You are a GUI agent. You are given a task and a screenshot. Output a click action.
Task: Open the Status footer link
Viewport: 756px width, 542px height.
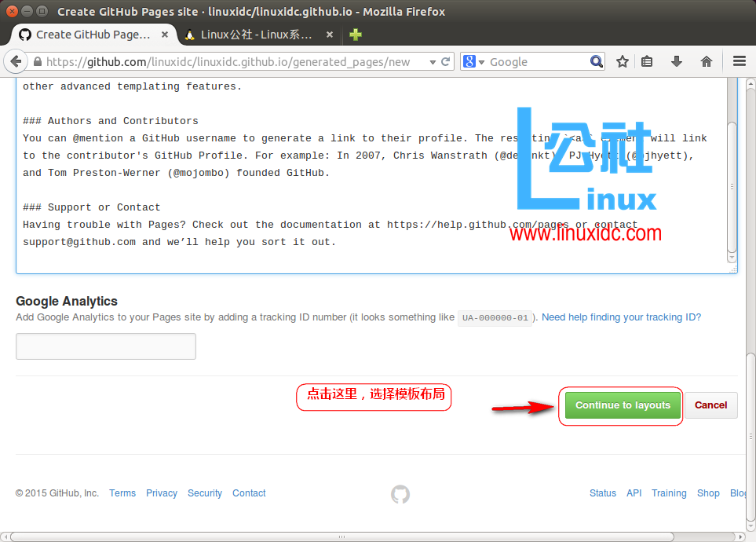603,493
